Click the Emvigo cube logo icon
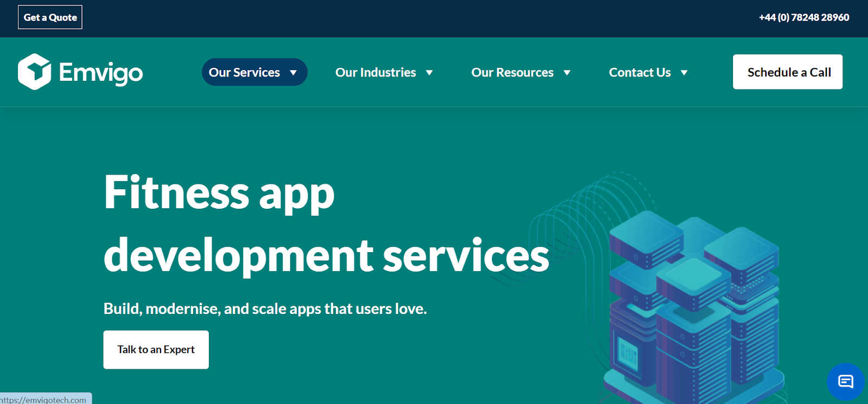Image resolution: width=868 pixels, height=404 pixels. click(34, 72)
